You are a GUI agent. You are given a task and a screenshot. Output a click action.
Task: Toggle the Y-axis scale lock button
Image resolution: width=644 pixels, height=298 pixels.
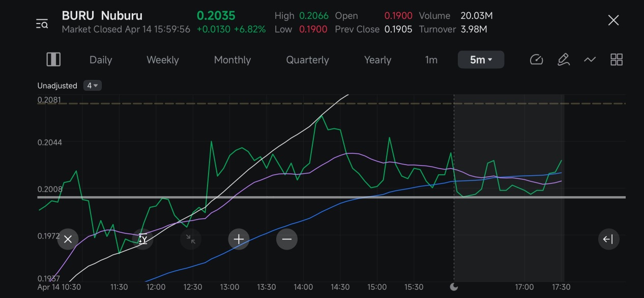coord(143,239)
